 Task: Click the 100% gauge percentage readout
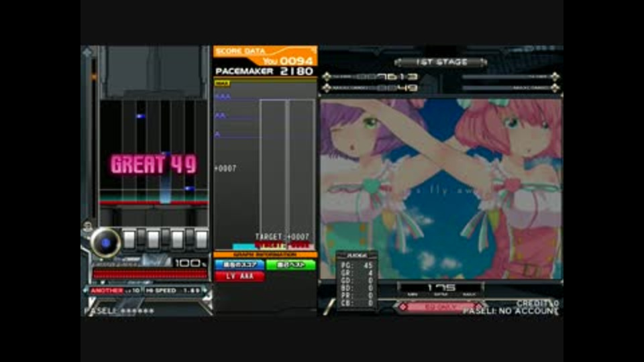[x=190, y=263]
